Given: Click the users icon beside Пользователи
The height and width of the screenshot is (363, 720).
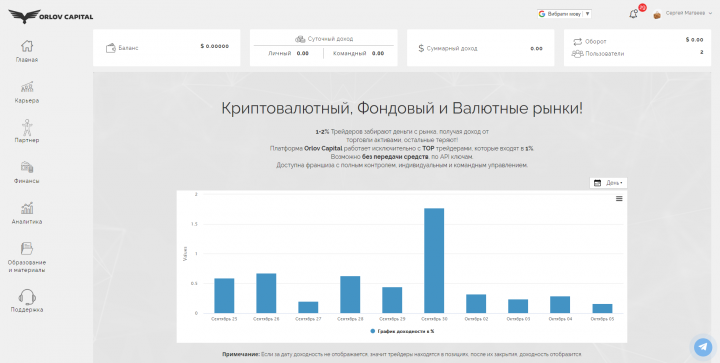Looking at the screenshot, I should (577, 54).
